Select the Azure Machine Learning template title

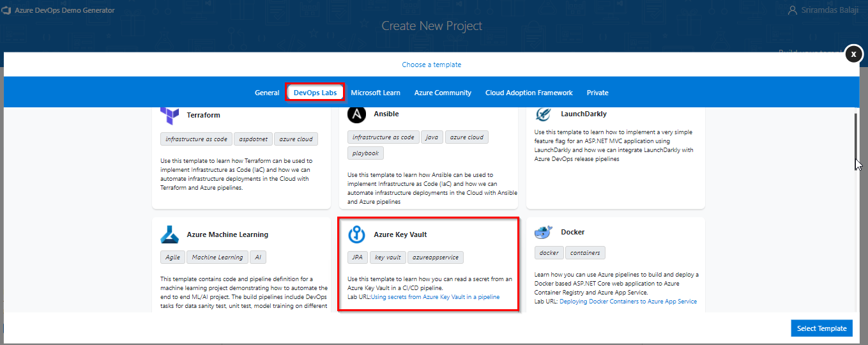[x=227, y=234]
